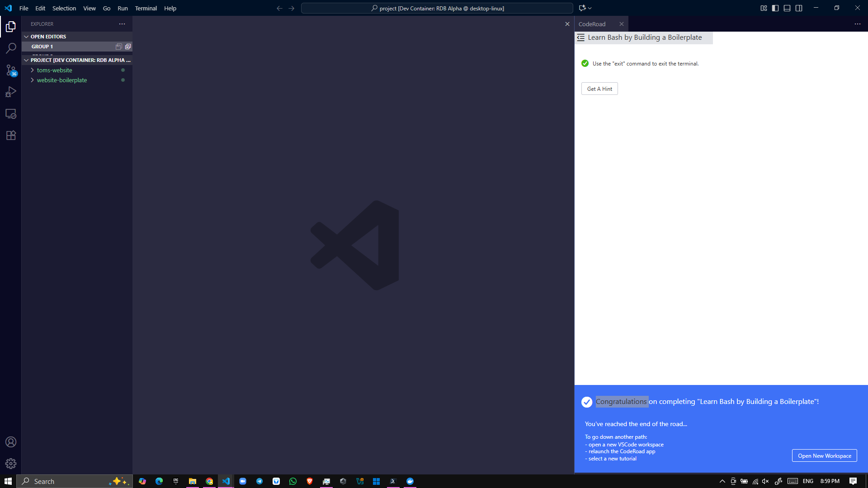Open the Run and Debug view
Viewport: 868px width, 488px height.
[11, 92]
